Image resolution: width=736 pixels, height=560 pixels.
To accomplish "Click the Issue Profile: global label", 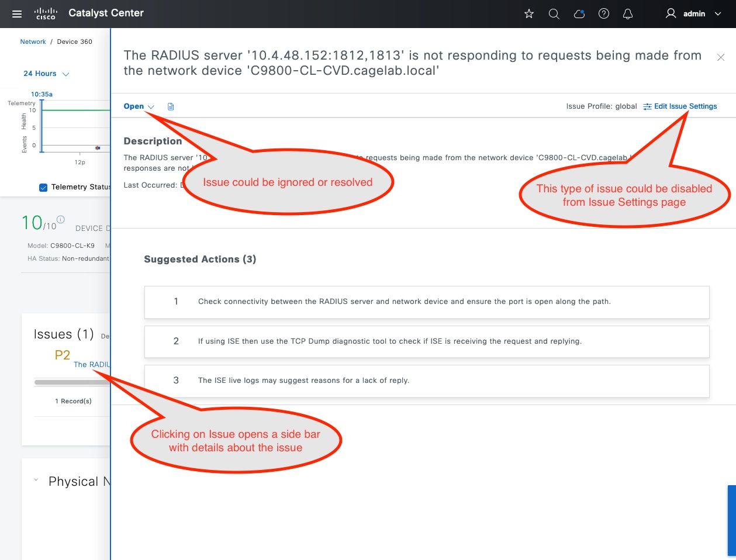I will (x=602, y=106).
